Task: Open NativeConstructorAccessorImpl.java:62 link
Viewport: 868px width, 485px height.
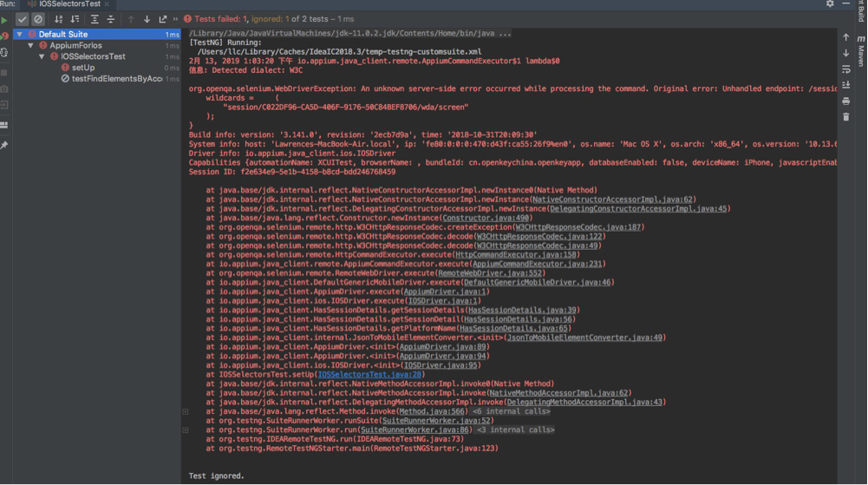Action: 612,200
